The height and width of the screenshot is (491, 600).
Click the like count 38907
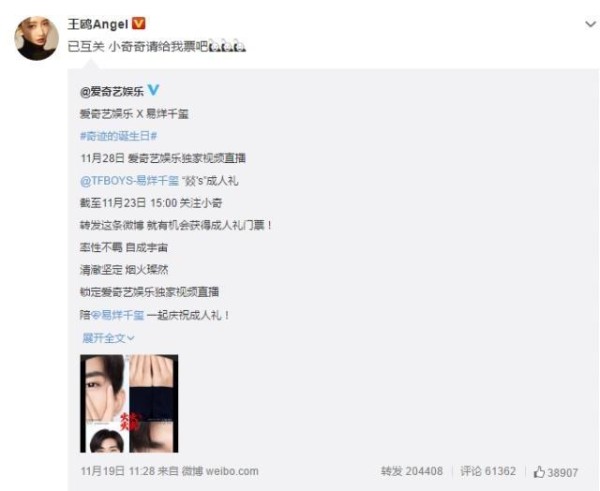click(562, 473)
